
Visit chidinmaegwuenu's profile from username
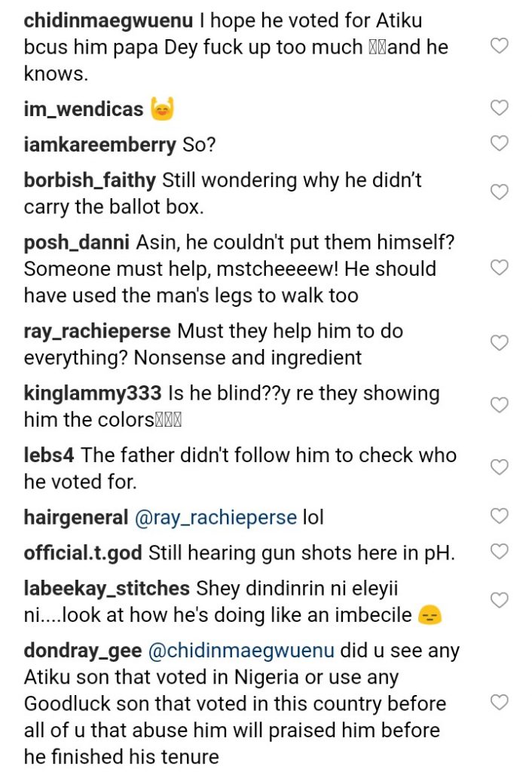(108, 21)
